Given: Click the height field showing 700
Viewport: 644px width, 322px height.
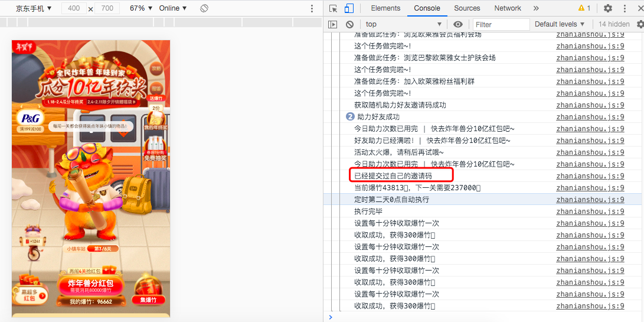Looking at the screenshot, I should click(107, 8).
